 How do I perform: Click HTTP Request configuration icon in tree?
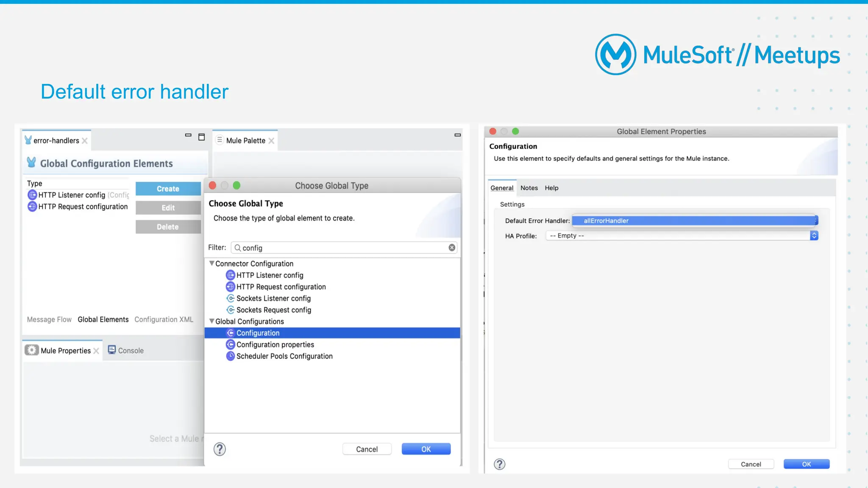(x=231, y=287)
